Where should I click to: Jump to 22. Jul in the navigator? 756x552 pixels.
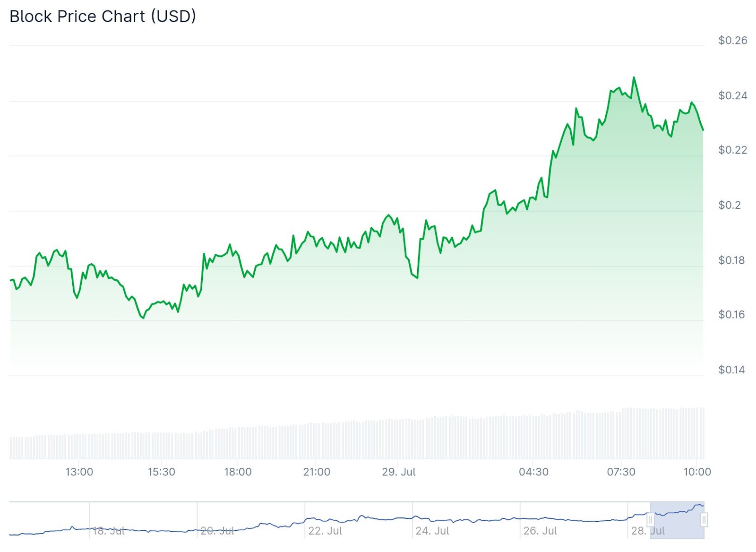pos(325,531)
